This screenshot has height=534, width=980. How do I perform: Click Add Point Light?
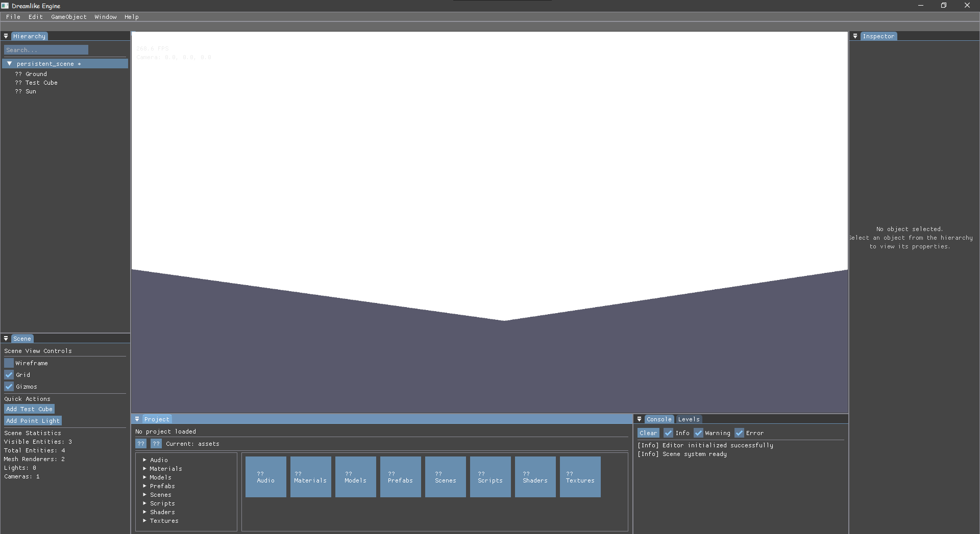tap(33, 420)
